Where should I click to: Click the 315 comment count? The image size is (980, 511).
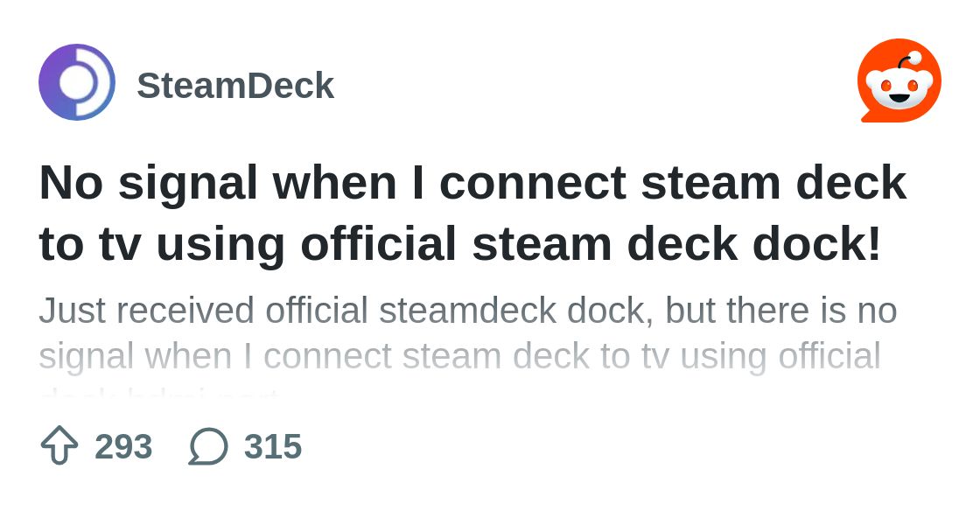pyautogui.click(x=273, y=446)
